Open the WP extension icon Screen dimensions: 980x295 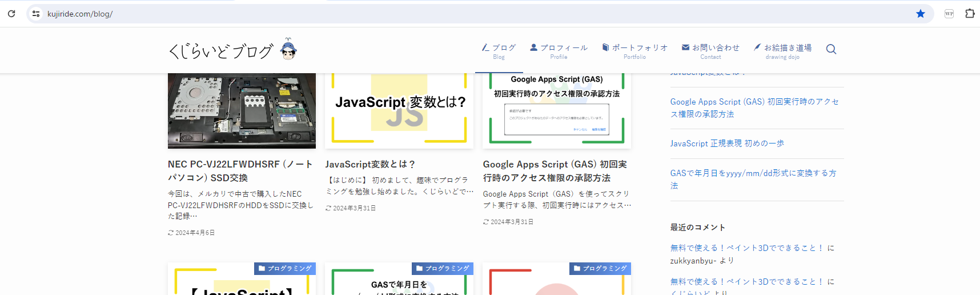click(949, 14)
